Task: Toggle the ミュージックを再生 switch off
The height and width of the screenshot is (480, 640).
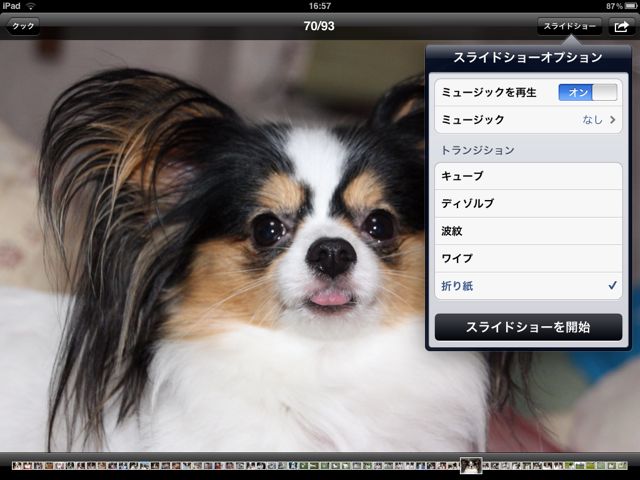Action: coord(588,92)
